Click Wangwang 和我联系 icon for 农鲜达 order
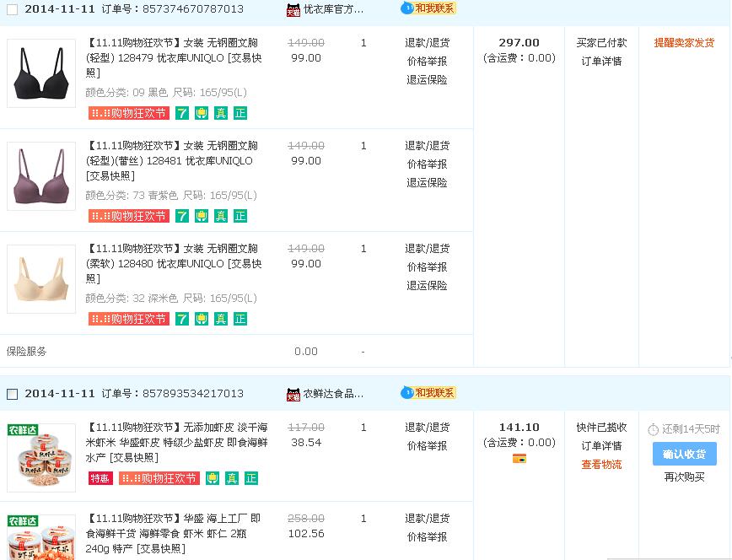The width and height of the screenshot is (732, 560). click(x=428, y=393)
